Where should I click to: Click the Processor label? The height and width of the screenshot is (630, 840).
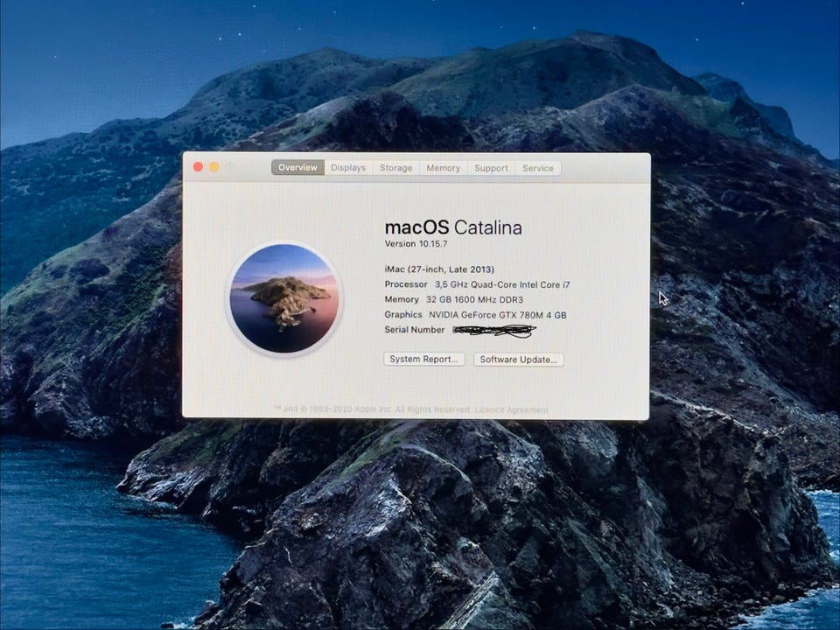coord(406,284)
